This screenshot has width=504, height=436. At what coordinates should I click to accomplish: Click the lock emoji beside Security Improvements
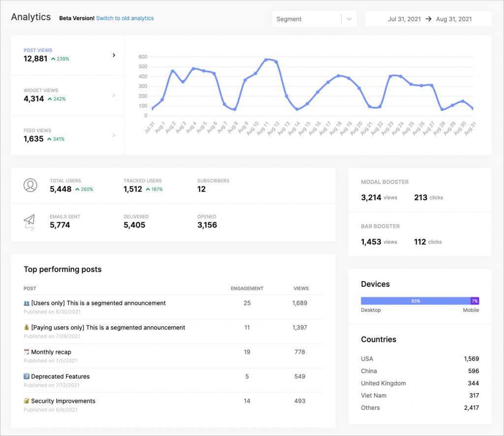(27, 401)
